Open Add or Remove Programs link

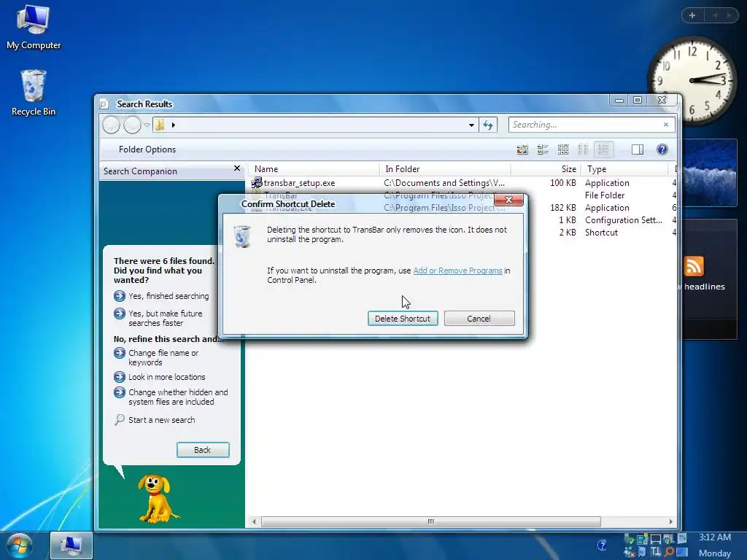(x=457, y=271)
